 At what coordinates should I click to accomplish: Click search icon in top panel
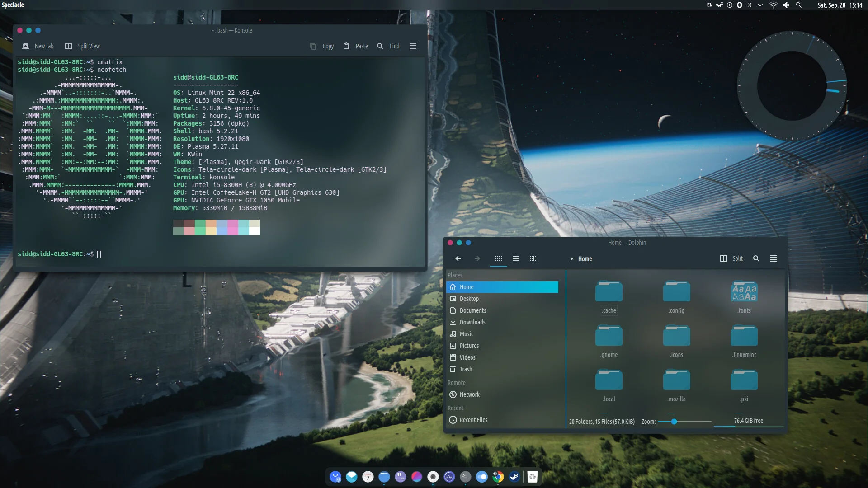pyautogui.click(x=799, y=5)
